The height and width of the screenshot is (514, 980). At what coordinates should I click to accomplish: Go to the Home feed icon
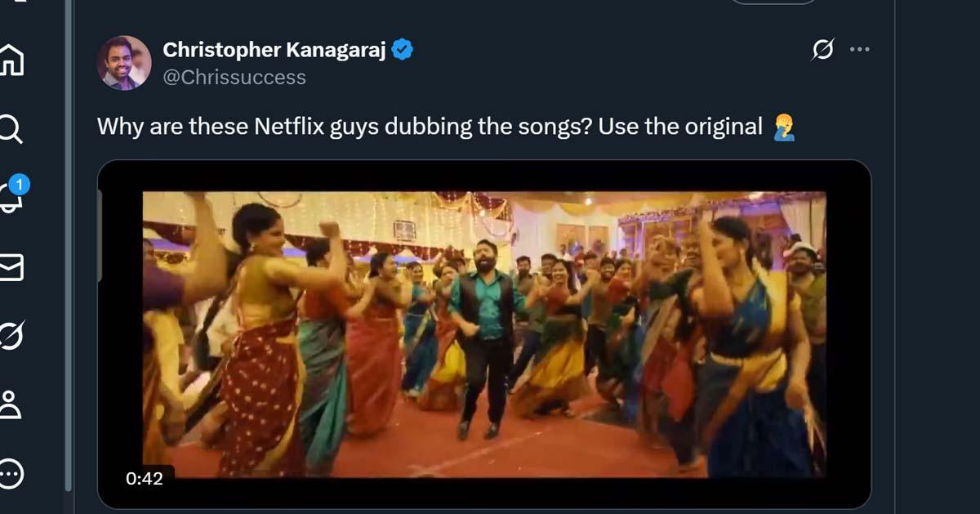click(11, 61)
